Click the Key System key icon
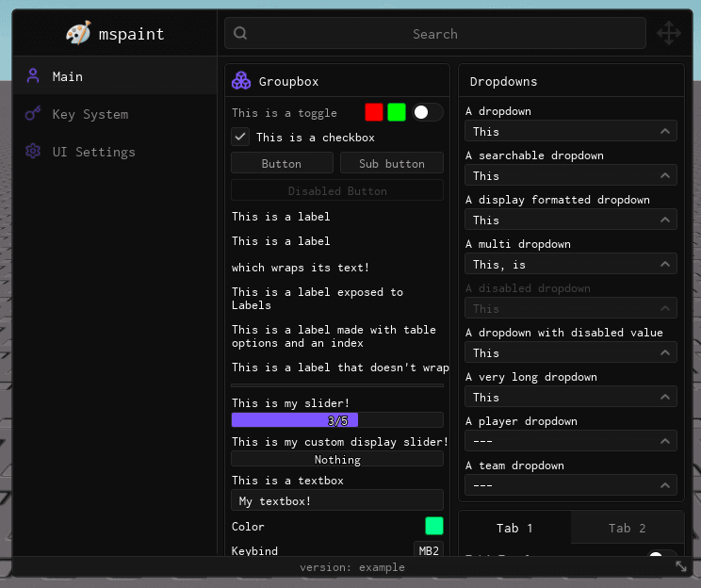The height and width of the screenshot is (588, 701). (33, 114)
